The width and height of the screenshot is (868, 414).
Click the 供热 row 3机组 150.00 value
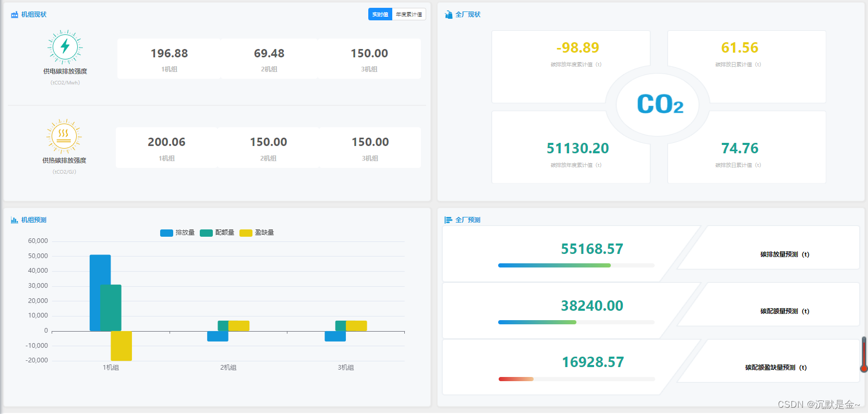(370, 142)
